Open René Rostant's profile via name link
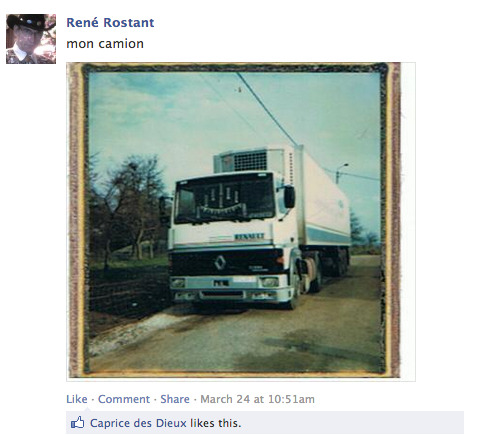477x435 pixels. [110, 23]
